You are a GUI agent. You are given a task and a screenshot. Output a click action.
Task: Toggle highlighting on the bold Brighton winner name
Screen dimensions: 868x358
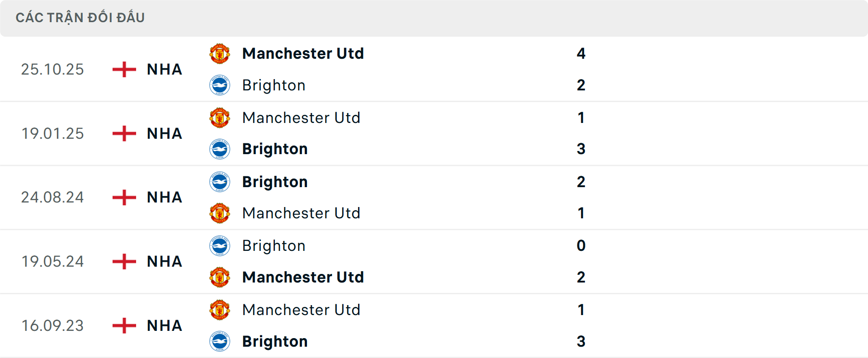[x=275, y=149]
